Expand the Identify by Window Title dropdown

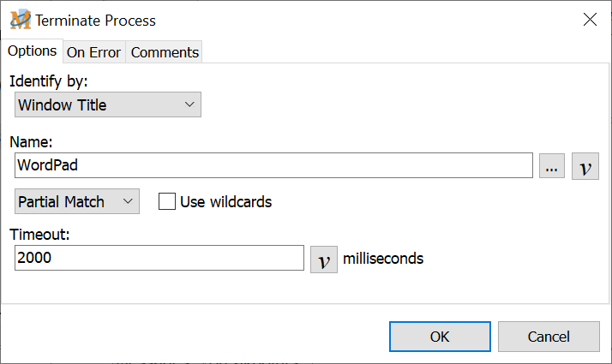coord(108,105)
